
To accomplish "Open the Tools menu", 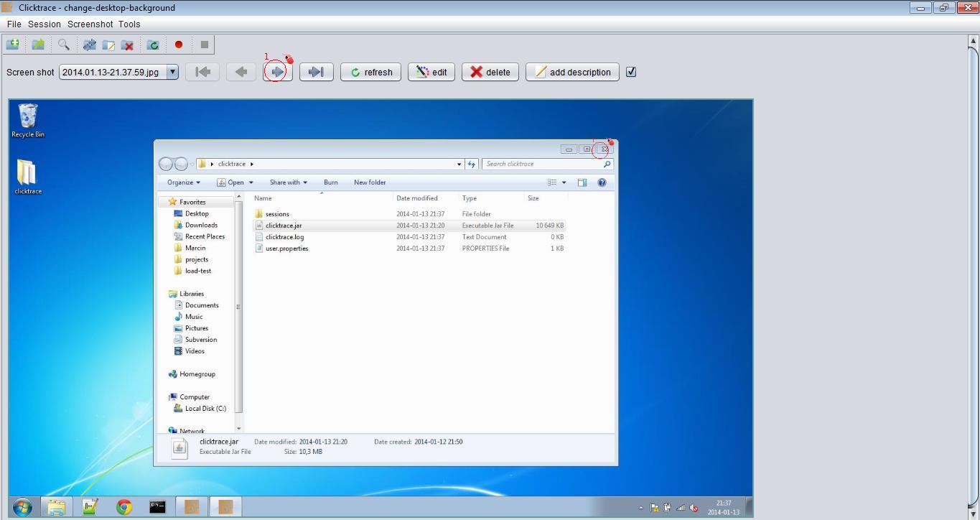I will click(129, 24).
